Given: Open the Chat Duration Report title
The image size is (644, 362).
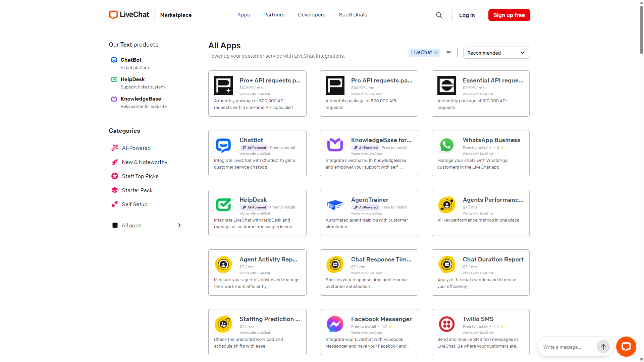Looking at the screenshot, I should tap(493, 259).
